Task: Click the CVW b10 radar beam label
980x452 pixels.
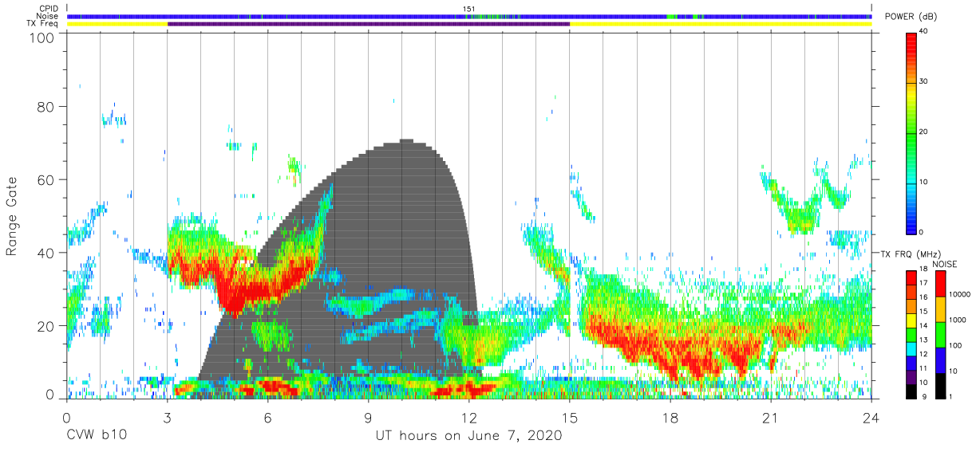Action: [97, 436]
